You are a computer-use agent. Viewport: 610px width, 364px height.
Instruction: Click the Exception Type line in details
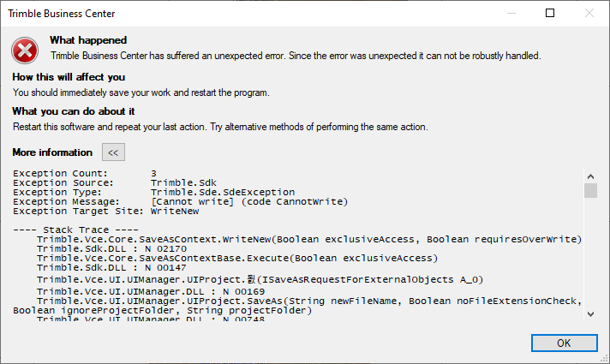click(154, 193)
